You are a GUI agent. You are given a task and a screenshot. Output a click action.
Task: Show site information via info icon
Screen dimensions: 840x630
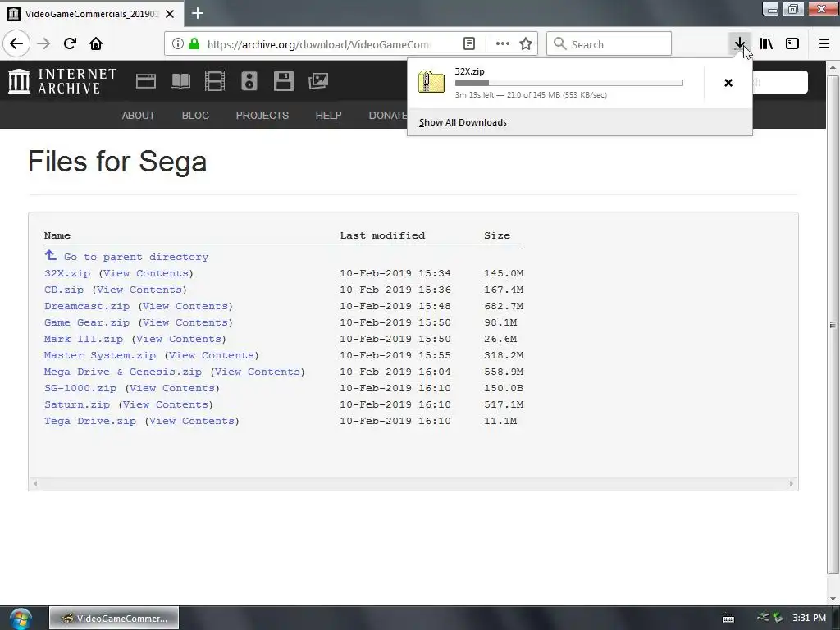tap(178, 44)
